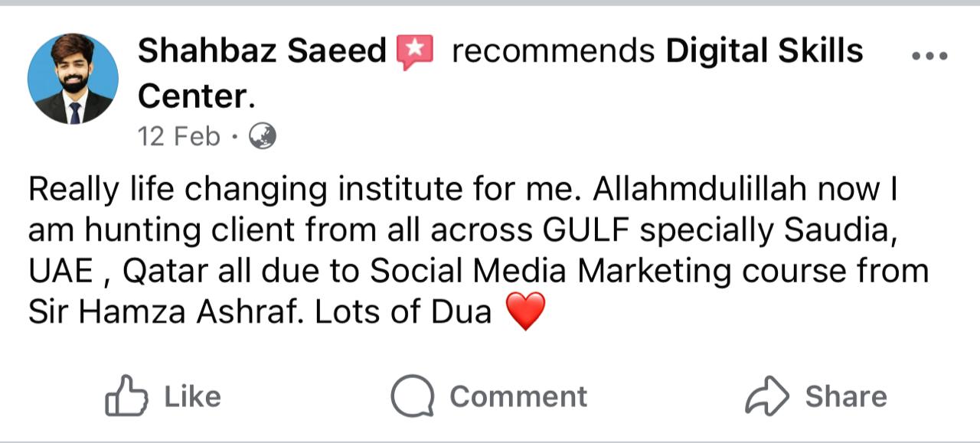Click the word "recommends" in header
Image resolution: width=980 pixels, height=443 pixels.
pyautogui.click(x=553, y=51)
